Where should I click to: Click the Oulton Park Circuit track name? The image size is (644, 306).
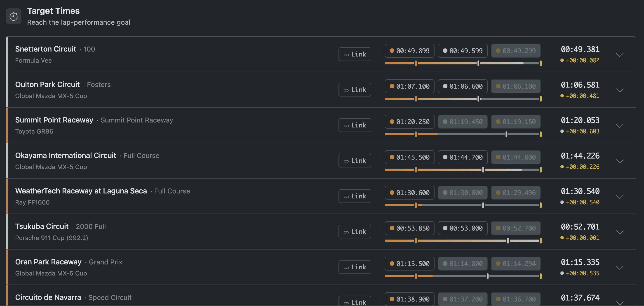pyautogui.click(x=47, y=85)
